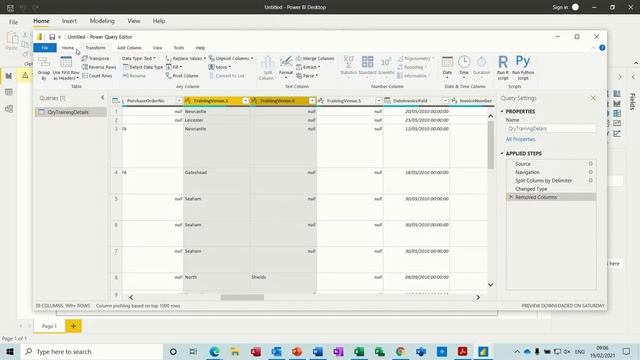The width and height of the screenshot is (640, 360).
Task: Open Model view in Power BI sidebar
Action: click(9, 109)
